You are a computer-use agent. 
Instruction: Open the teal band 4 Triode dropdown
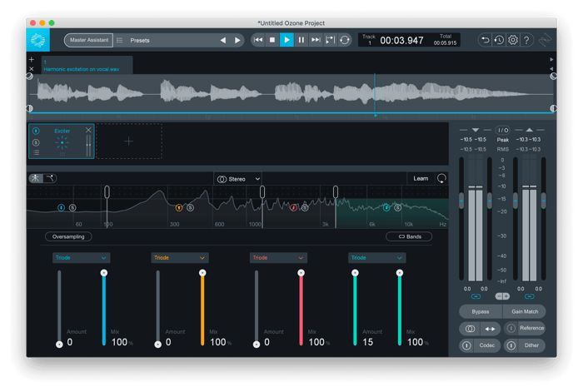tap(376, 258)
